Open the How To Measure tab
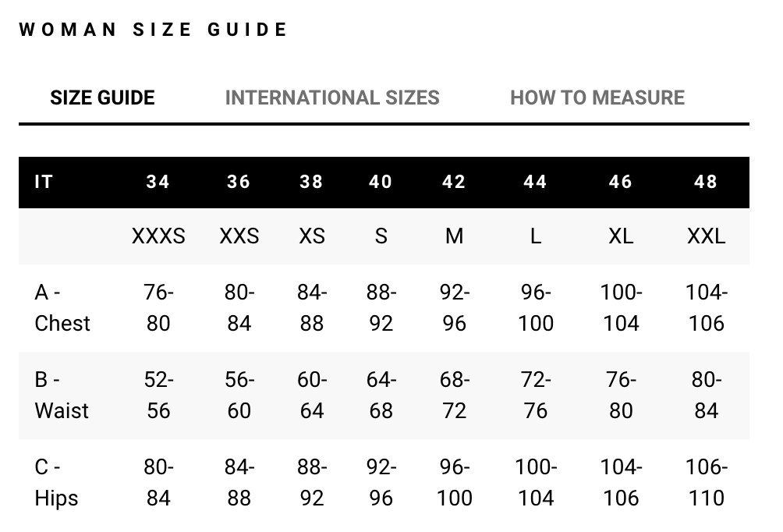The width and height of the screenshot is (783, 532). [x=597, y=98]
